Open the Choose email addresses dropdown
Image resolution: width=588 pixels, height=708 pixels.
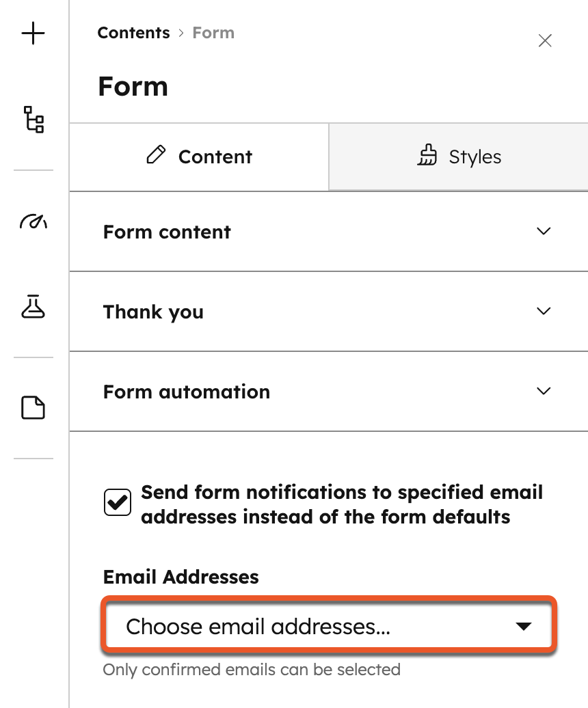pos(328,624)
